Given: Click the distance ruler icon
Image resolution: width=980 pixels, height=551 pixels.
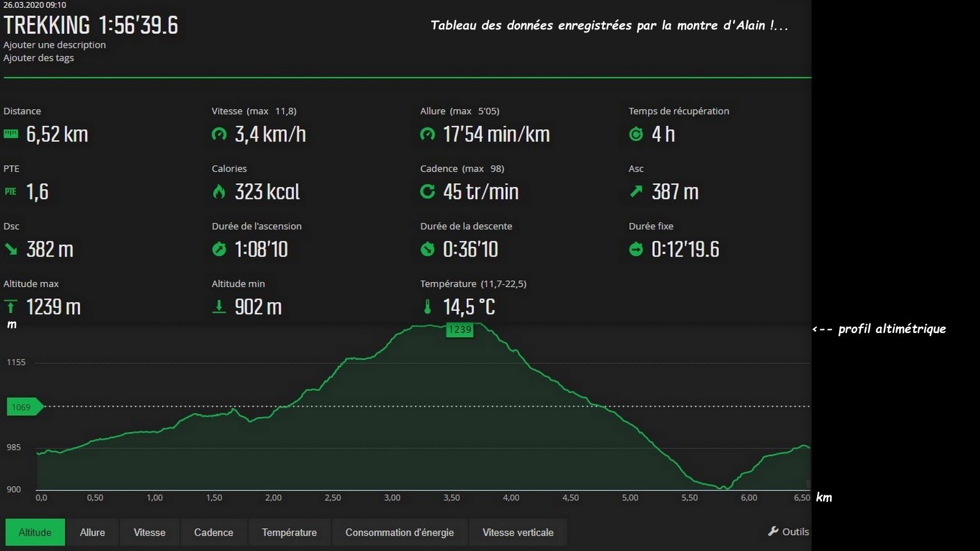Looking at the screenshot, I should point(11,134).
